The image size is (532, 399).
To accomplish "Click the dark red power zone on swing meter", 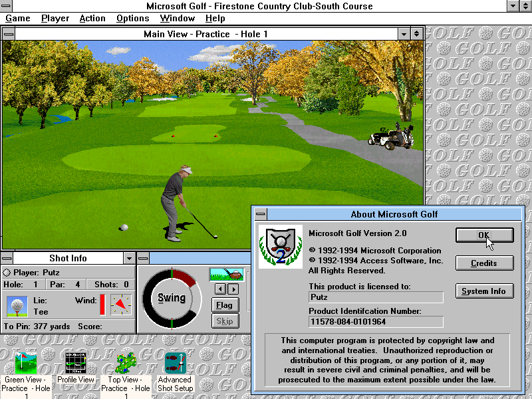I will (185, 277).
